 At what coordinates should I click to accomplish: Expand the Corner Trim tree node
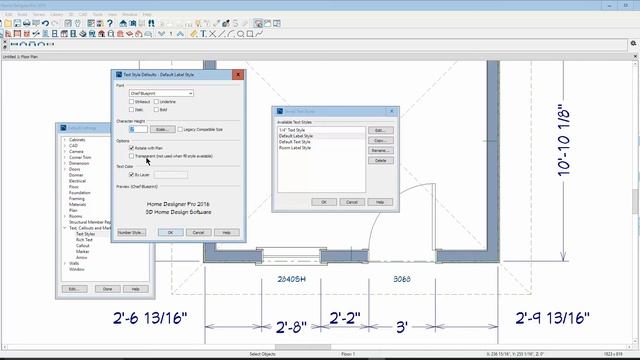[64, 158]
